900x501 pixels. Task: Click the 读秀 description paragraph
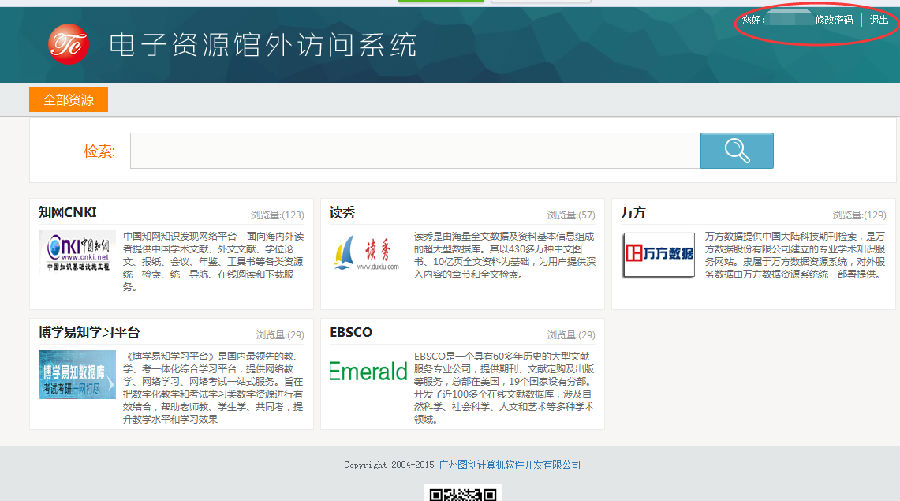coord(505,255)
